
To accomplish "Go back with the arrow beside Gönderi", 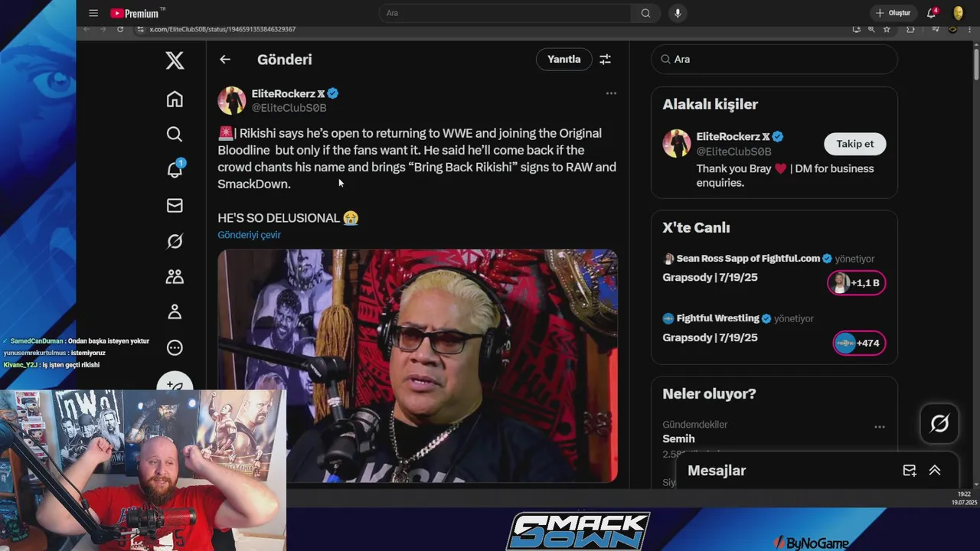I will [224, 59].
